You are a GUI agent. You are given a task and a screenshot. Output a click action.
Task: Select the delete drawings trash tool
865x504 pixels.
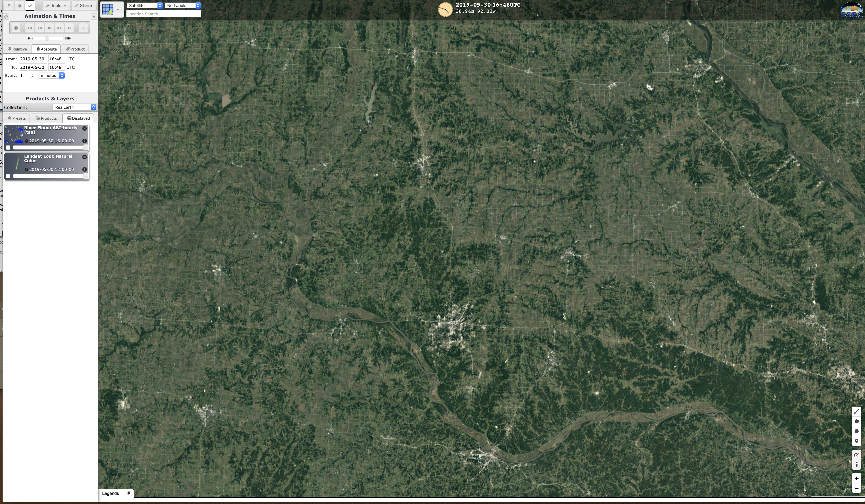pos(856,465)
